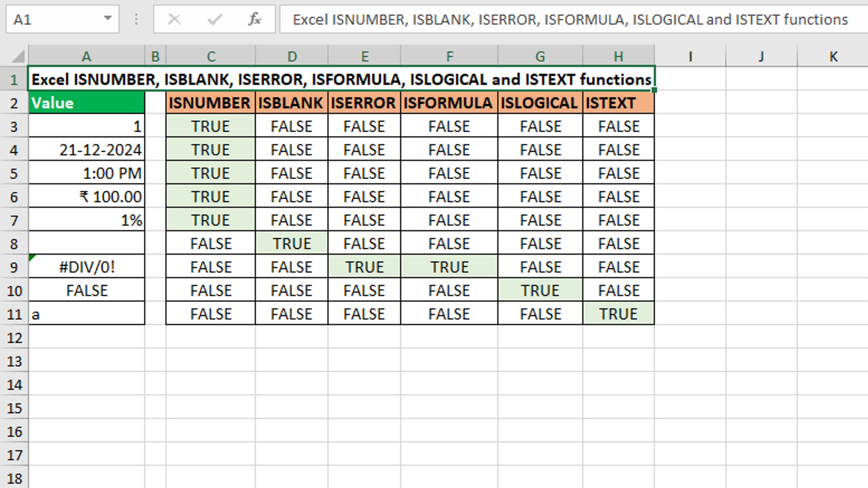Viewport: 868px width, 488px height.
Task: Click the ISERROR FALSE cell in row 5
Action: [x=364, y=173]
